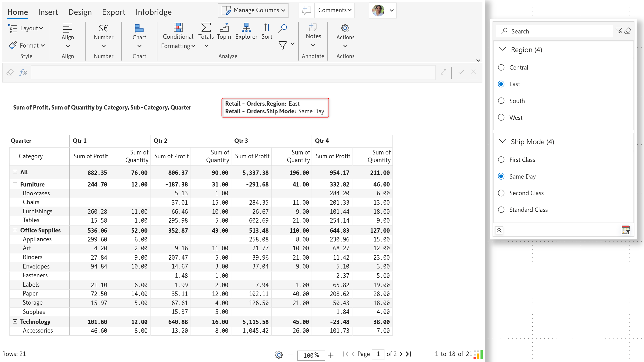Click the Sort arrows icon
644x362 pixels.
[267, 28]
